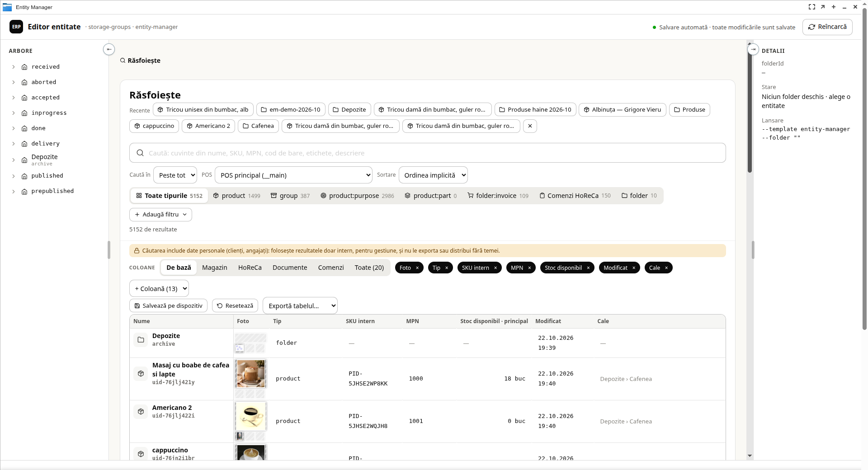Expand the inprogress tree node
The width and height of the screenshot is (868, 470).
point(14,113)
